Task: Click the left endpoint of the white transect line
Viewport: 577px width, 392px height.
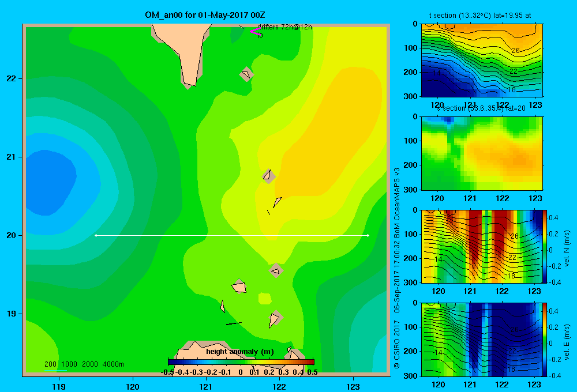Action: coord(96,235)
